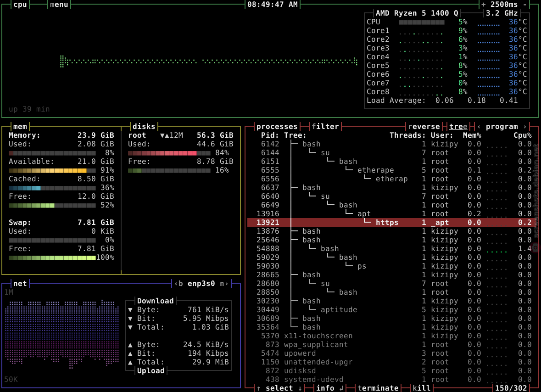This screenshot has width=541, height=392.
Task: Click the 150/302 process counter
Action: coord(511,388)
